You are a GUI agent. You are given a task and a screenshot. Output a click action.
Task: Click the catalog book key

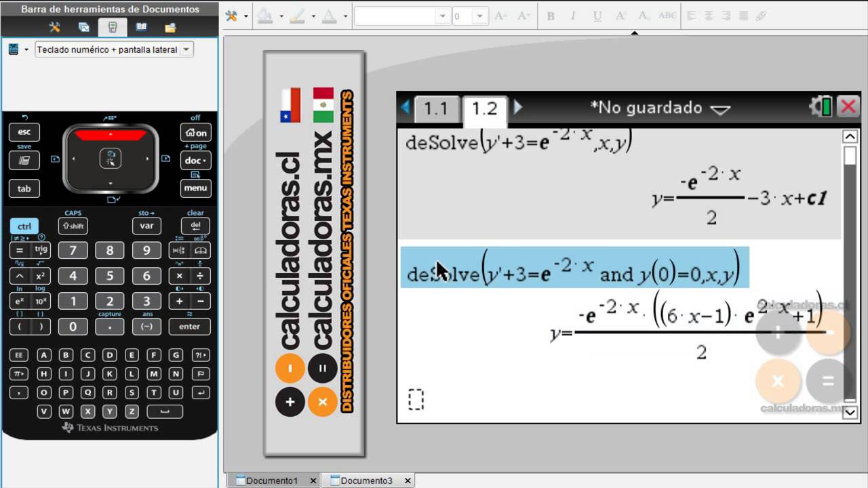[201, 250]
